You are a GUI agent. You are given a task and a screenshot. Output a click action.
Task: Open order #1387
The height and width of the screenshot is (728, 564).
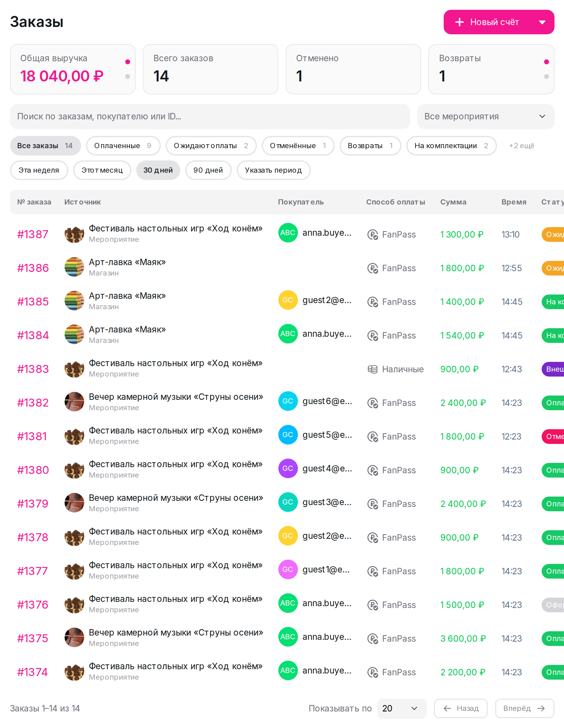click(x=33, y=234)
